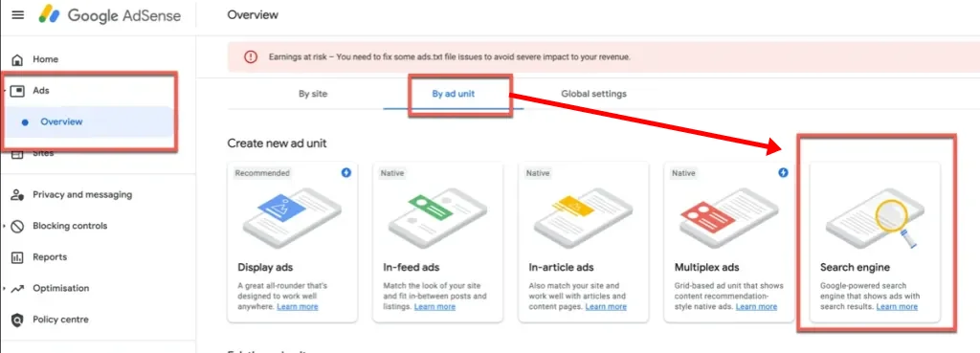This screenshot has height=353, width=980.
Task: Create a Multiplex ads unit card
Action: [728, 242]
